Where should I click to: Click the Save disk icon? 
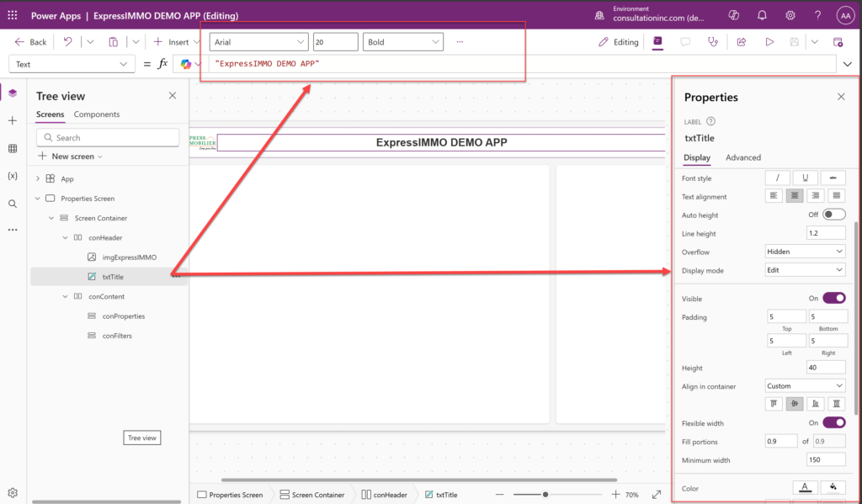coord(795,42)
